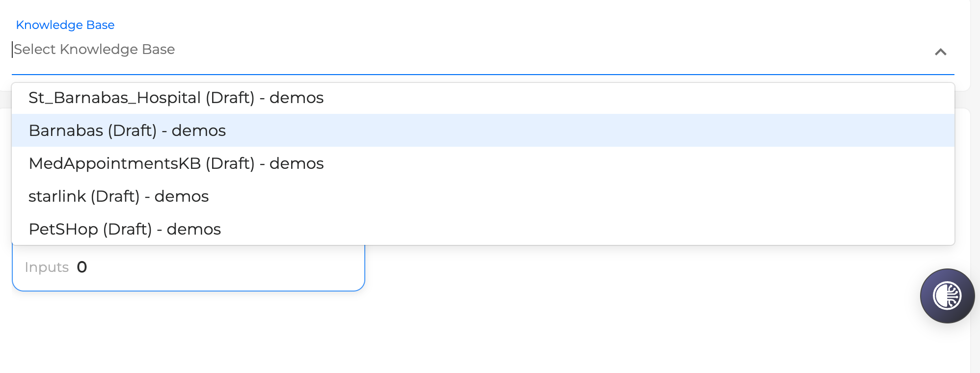Select the last knowledge base in the dropdown
This screenshot has height=373, width=980.
(125, 229)
